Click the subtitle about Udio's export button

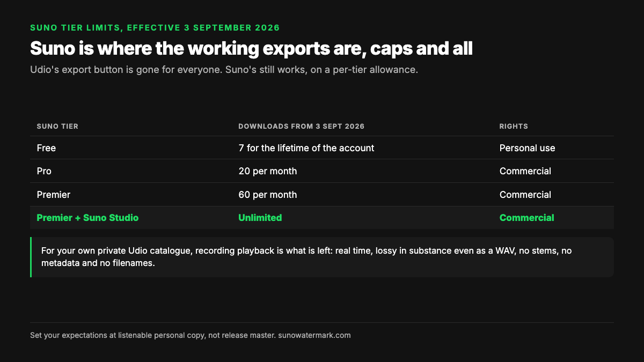tap(224, 70)
